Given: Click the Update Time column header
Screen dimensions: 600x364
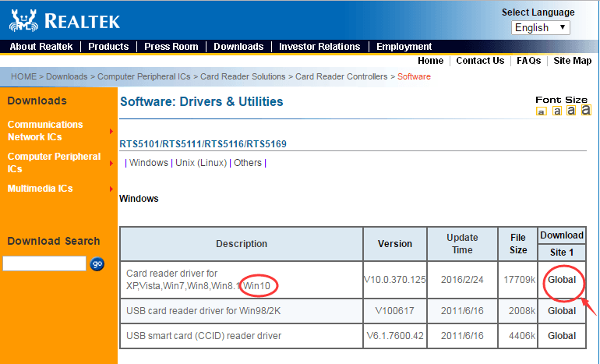Looking at the screenshot, I should tap(462, 244).
